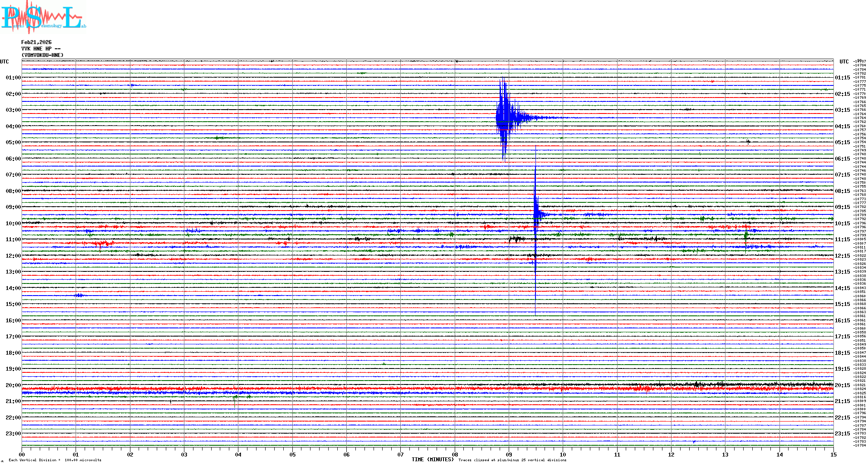Click the Feb21,2026 date label
Image resolution: width=868 pixels, height=466 pixels.
[x=36, y=42]
